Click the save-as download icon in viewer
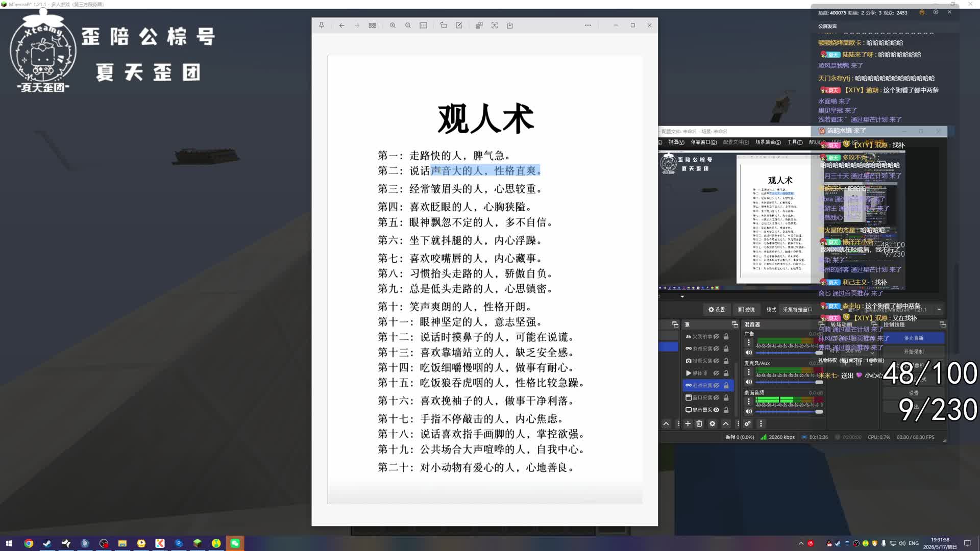 [510, 26]
